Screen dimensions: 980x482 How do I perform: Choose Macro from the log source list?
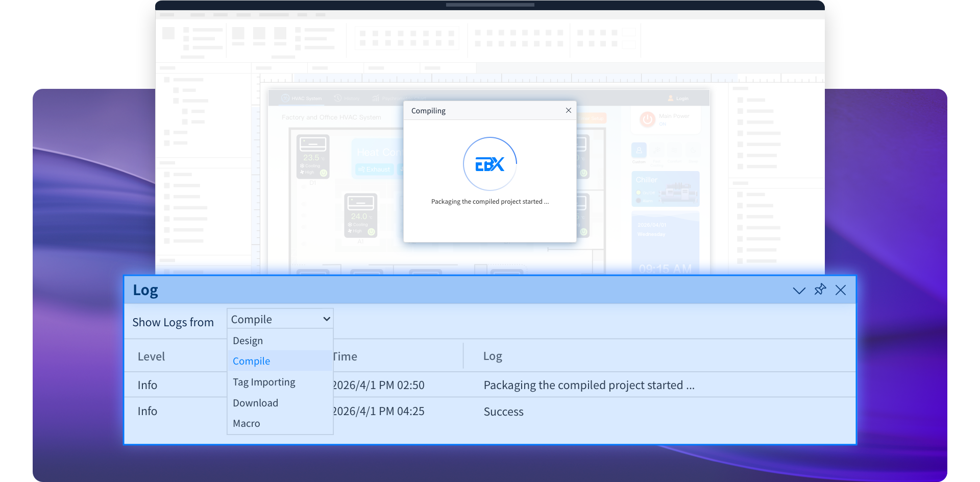246,423
